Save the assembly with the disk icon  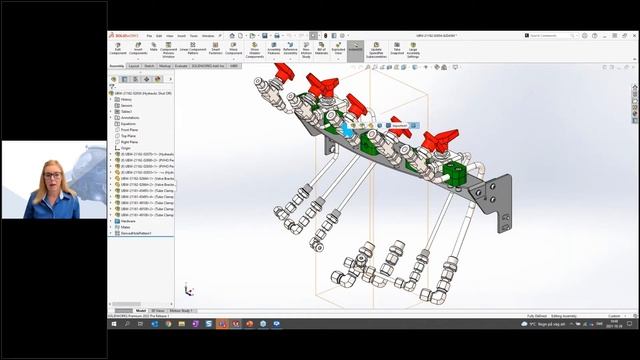pyautogui.click(x=264, y=36)
